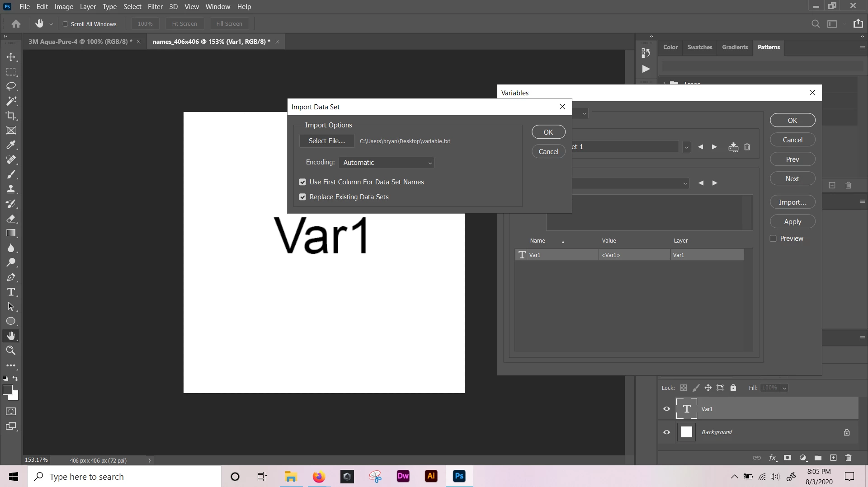Image resolution: width=868 pixels, height=487 pixels.
Task: Click Next in Variables dialog
Action: [793, 178]
